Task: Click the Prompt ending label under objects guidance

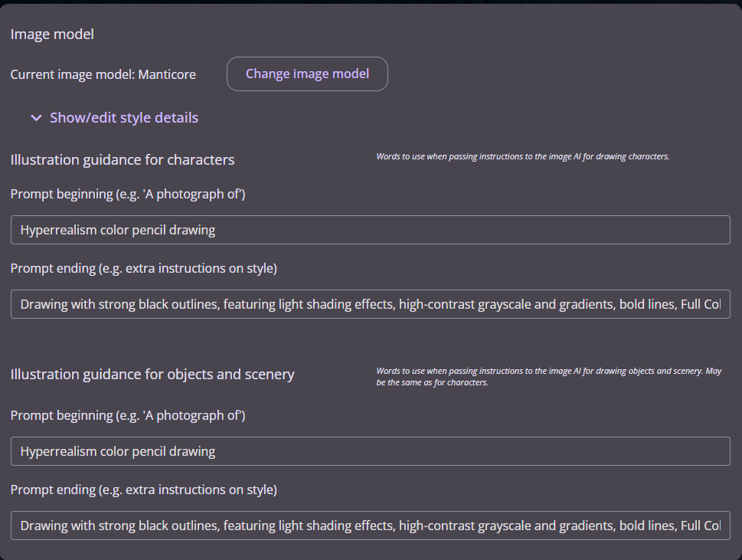Action: pos(143,490)
